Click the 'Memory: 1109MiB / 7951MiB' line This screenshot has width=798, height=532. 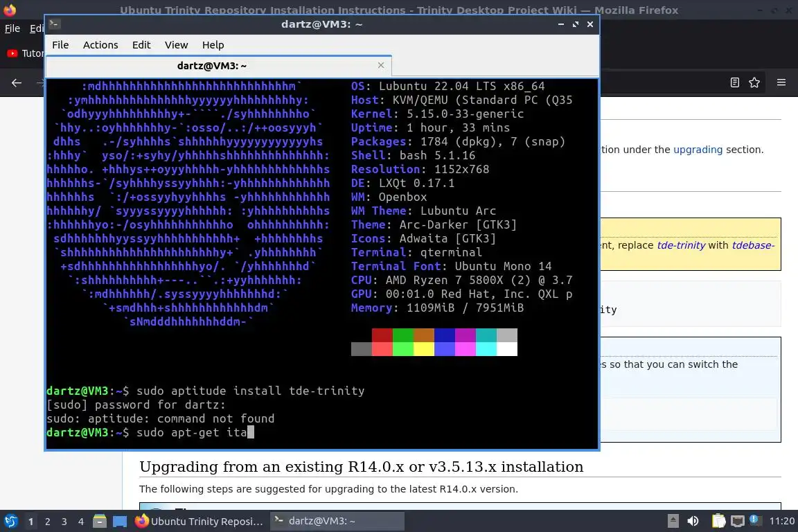pyautogui.click(x=437, y=308)
